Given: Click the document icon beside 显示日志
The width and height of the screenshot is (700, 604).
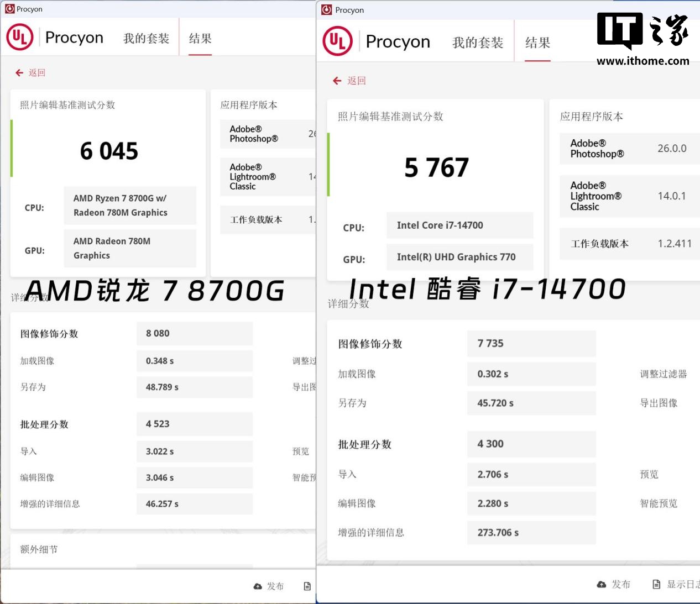Looking at the screenshot, I should tap(656, 584).
